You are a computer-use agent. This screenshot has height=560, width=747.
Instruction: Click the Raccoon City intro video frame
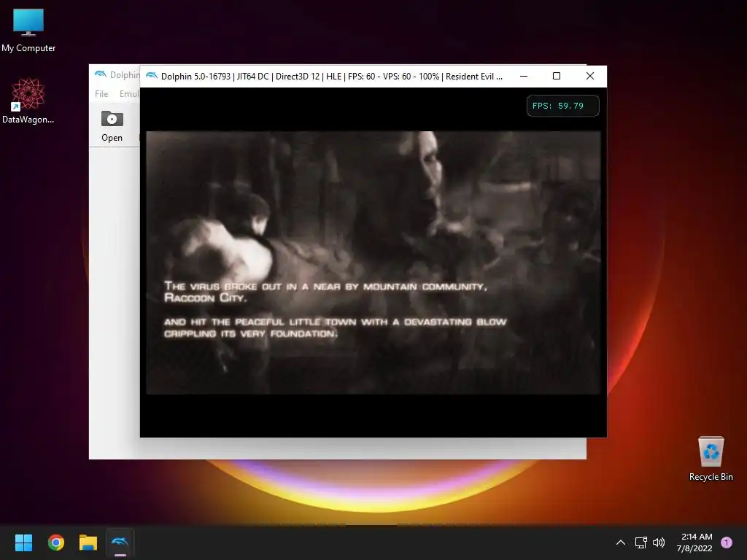coord(373,262)
